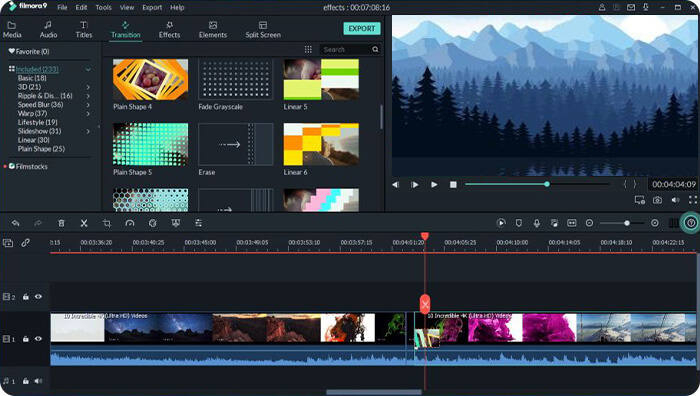
Task: Expand the Slideshow (31) category
Action: tap(88, 131)
